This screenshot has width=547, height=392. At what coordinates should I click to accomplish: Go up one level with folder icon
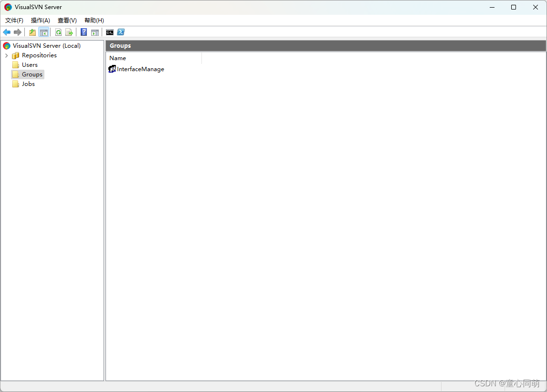coord(32,32)
